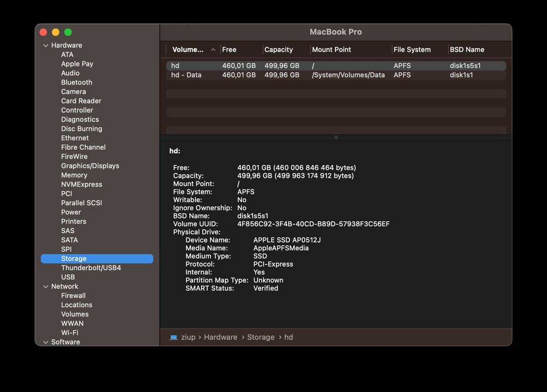The height and width of the screenshot is (392, 547).
Task: Open the Thunderbolt/USB4 entry
Action: (91, 268)
